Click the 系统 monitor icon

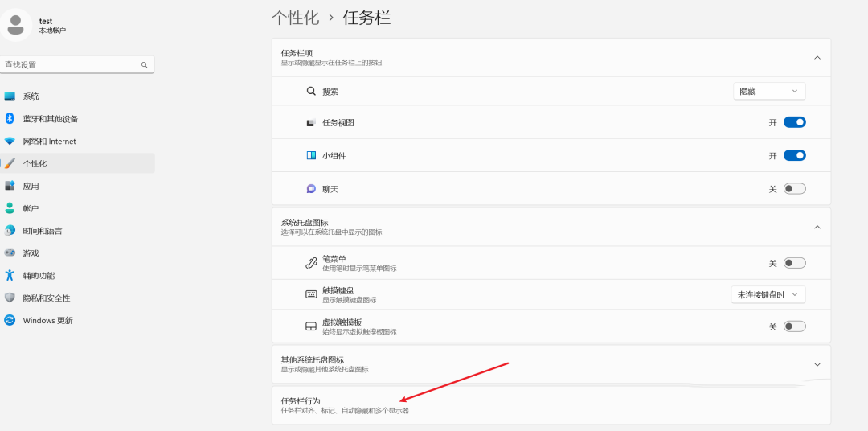[x=10, y=96]
